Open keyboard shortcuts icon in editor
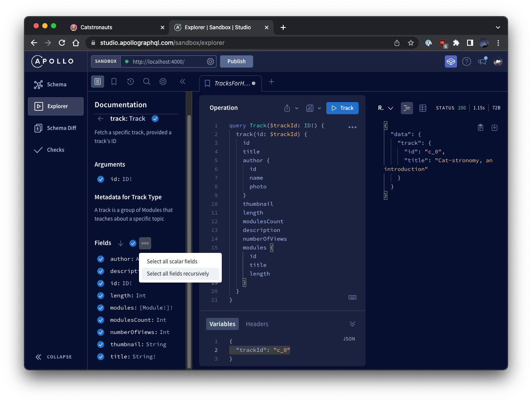Screen dimensions: 532x402 pos(352,297)
